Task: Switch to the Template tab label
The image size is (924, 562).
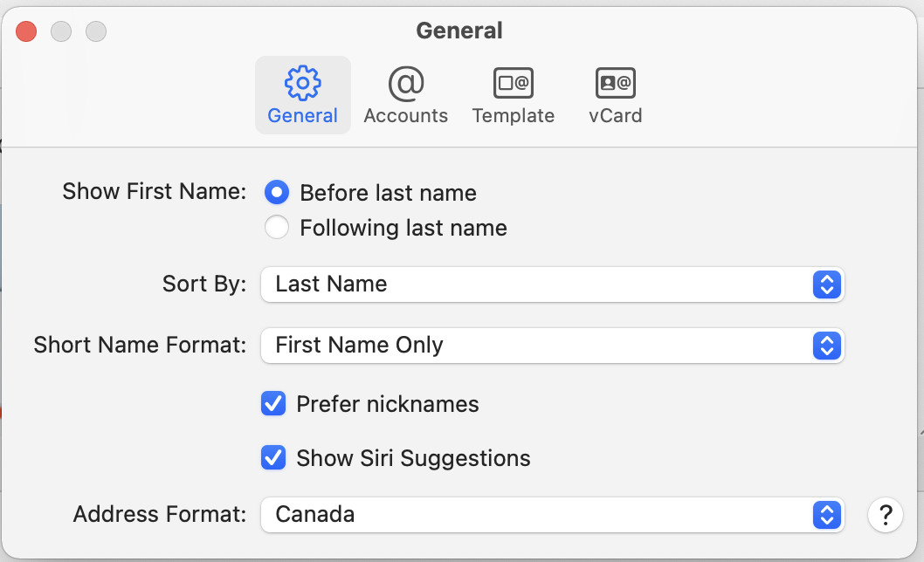Action: tap(513, 116)
